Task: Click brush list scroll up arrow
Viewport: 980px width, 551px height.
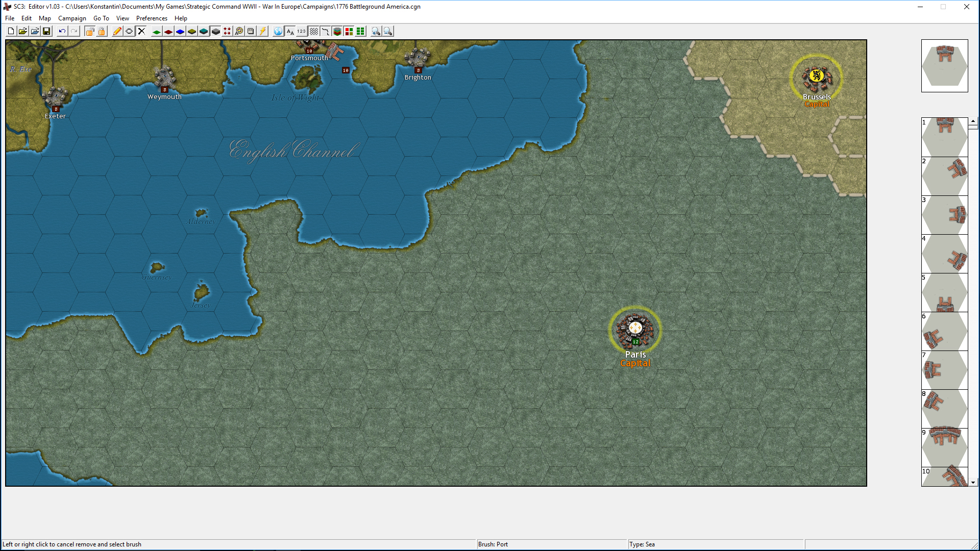Action: coord(973,121)
